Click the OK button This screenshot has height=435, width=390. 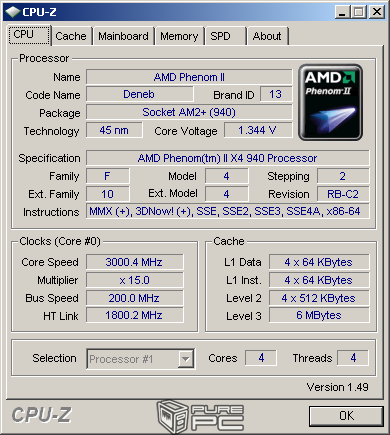[x=346, y=416]
